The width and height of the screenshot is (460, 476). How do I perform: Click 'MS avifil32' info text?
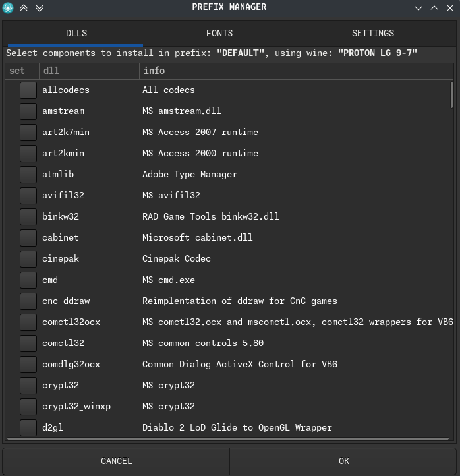click(171, 196)
